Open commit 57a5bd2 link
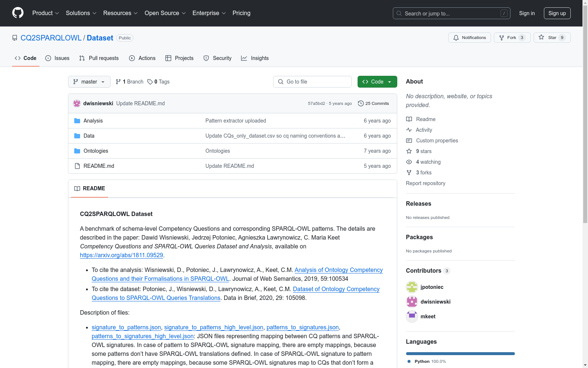588x368 pixels. 316,103
